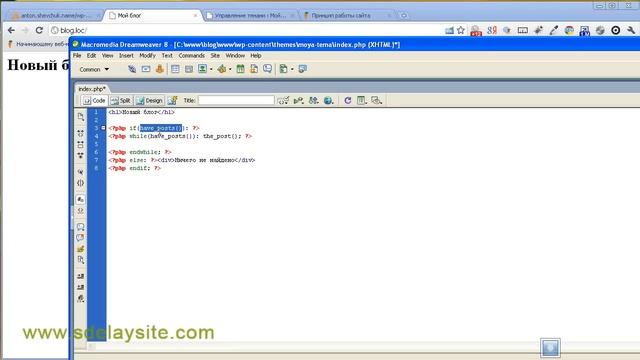
Task: Expand the Media dropdown arrow
Action: pyautogui.click(x=230, y=69)
